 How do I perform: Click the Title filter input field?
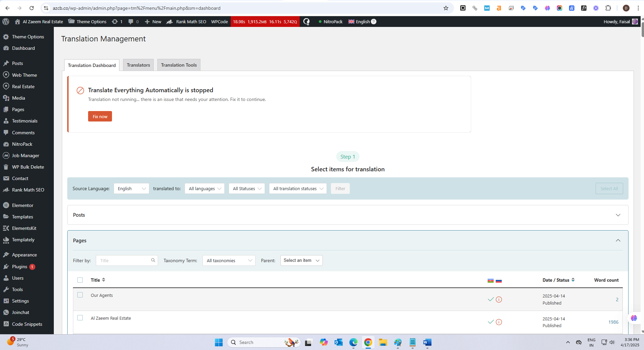coord(127,260)
